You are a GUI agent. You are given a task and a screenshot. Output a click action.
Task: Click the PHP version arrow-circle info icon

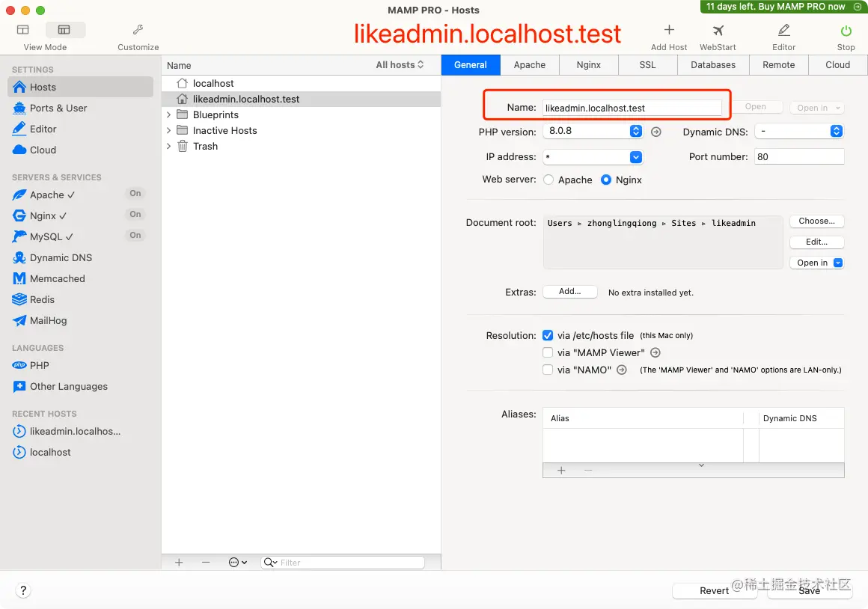pyautogui.click(x=656, y=132)
